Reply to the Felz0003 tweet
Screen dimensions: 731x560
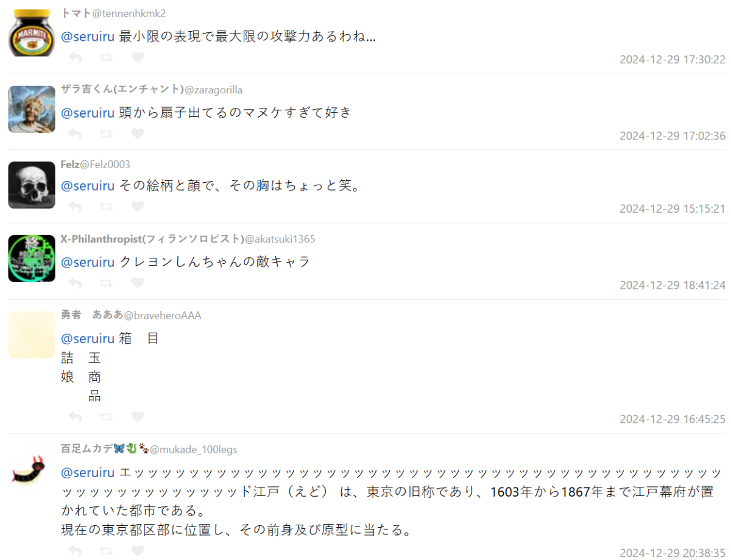tap(75, 207)
